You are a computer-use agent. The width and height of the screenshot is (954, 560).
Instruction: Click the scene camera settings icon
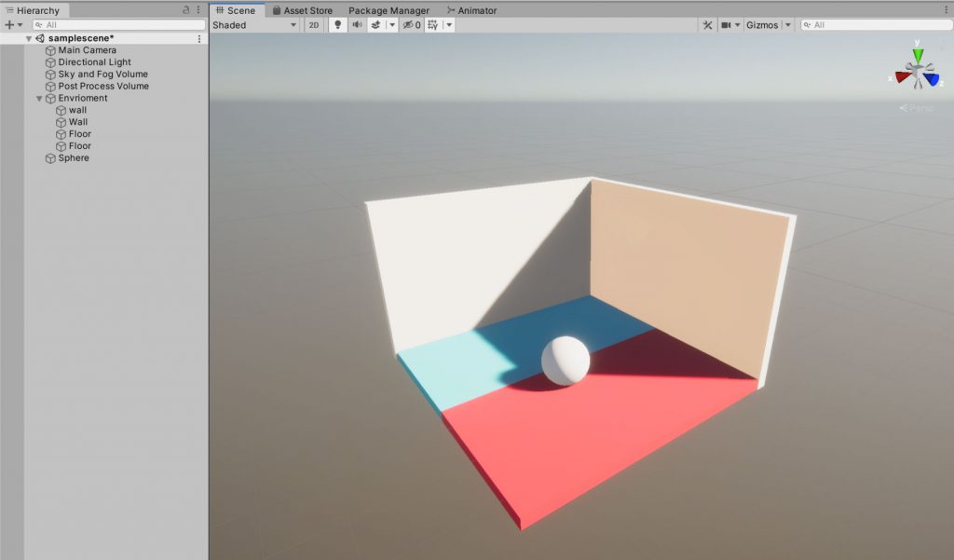[726, 25]
